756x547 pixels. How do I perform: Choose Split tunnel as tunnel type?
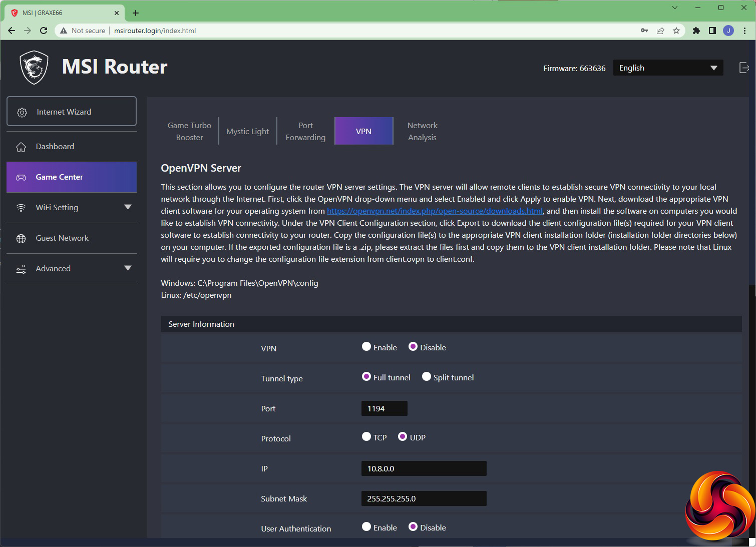(427, 376)
